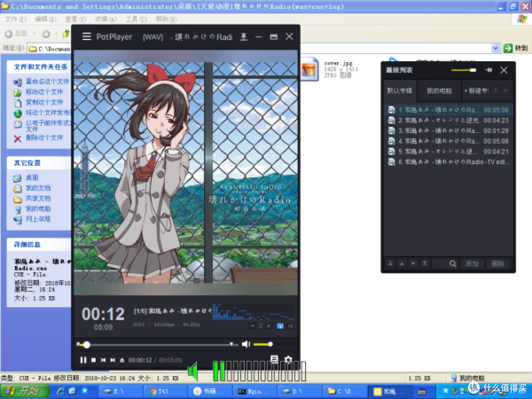Click Explorer Forward button
532x399 pixels.
pyautogui.click(x=46, y=33)
